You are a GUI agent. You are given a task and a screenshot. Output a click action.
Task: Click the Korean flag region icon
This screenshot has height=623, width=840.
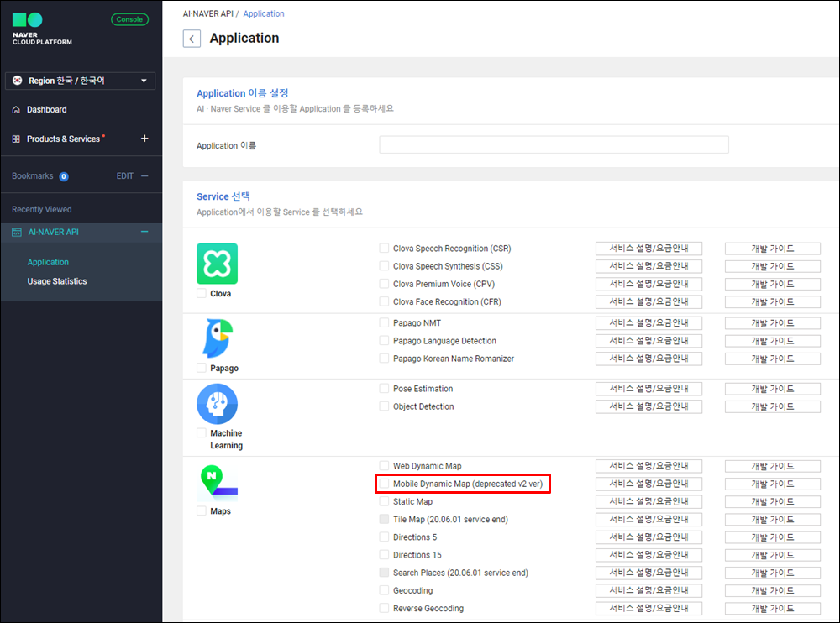[17, 81]
